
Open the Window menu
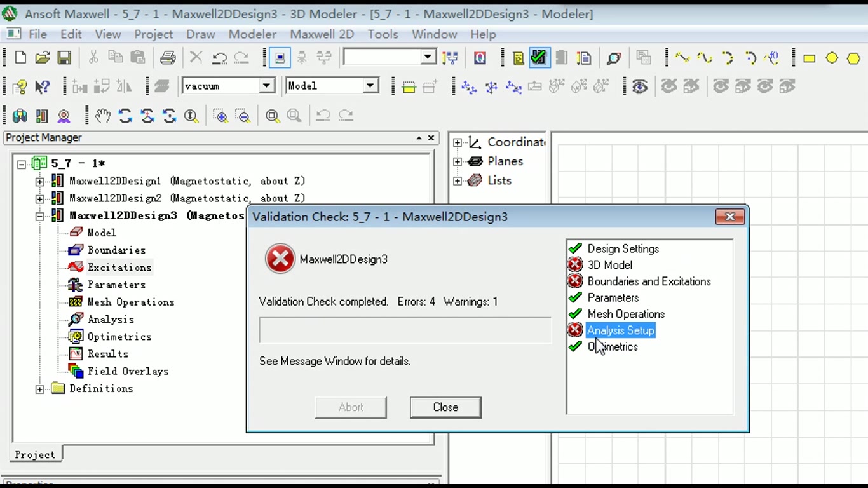(434, 34)
